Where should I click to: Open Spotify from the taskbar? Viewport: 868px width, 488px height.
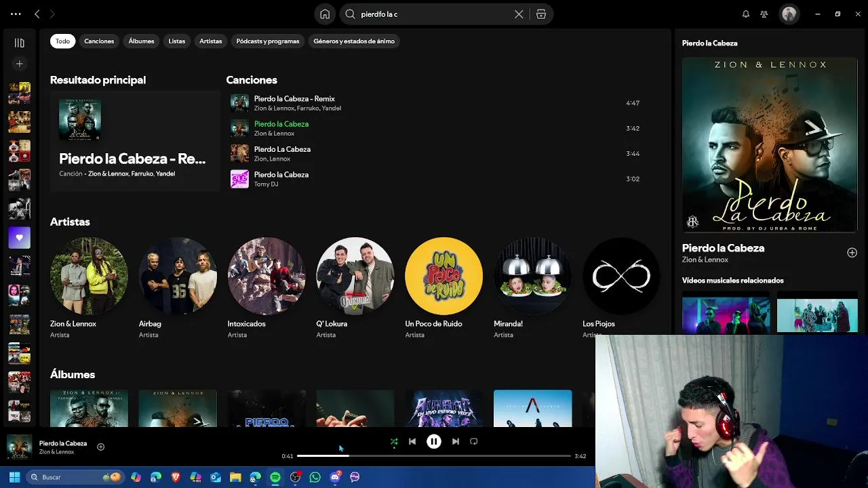coord(275,477)
